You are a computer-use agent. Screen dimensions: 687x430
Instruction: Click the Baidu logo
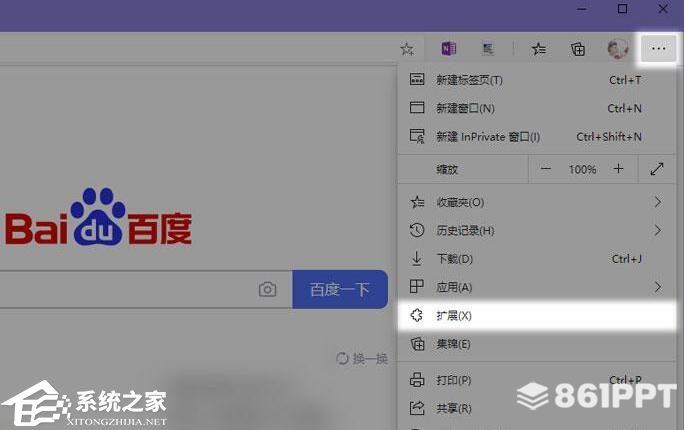pos(98,217)
